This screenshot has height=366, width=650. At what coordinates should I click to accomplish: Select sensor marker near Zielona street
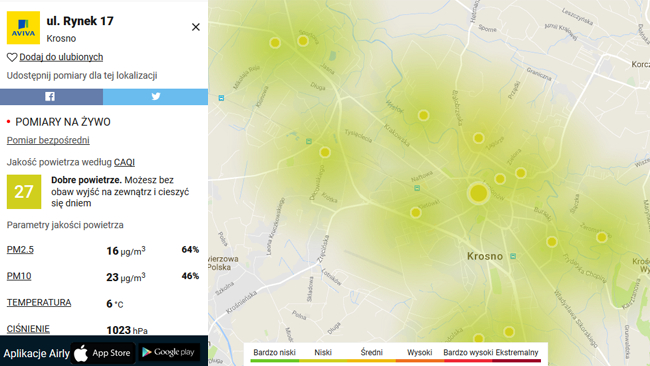click(521, 173)
